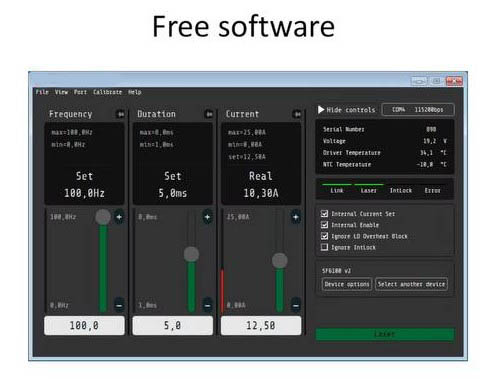This screenshot has width=491, height=379.
Task: Click the Current slider handle
Action: click(279, 261)
